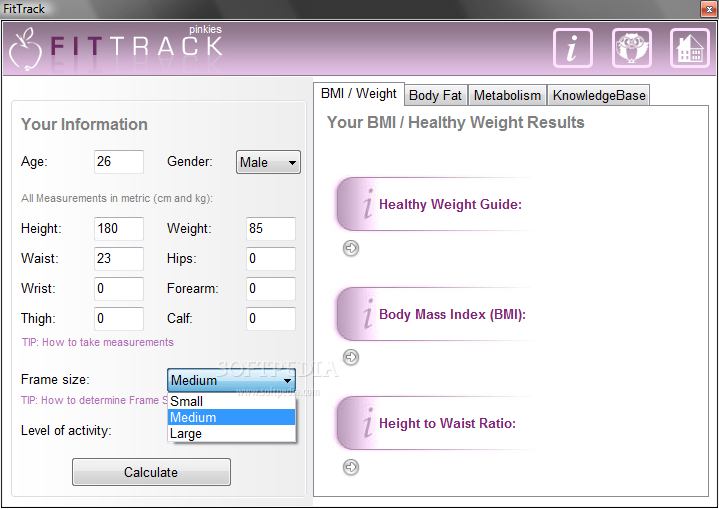Screen dimensions: 719x509
Task: Click the Forearm input field
Action: tap(271, 289)
